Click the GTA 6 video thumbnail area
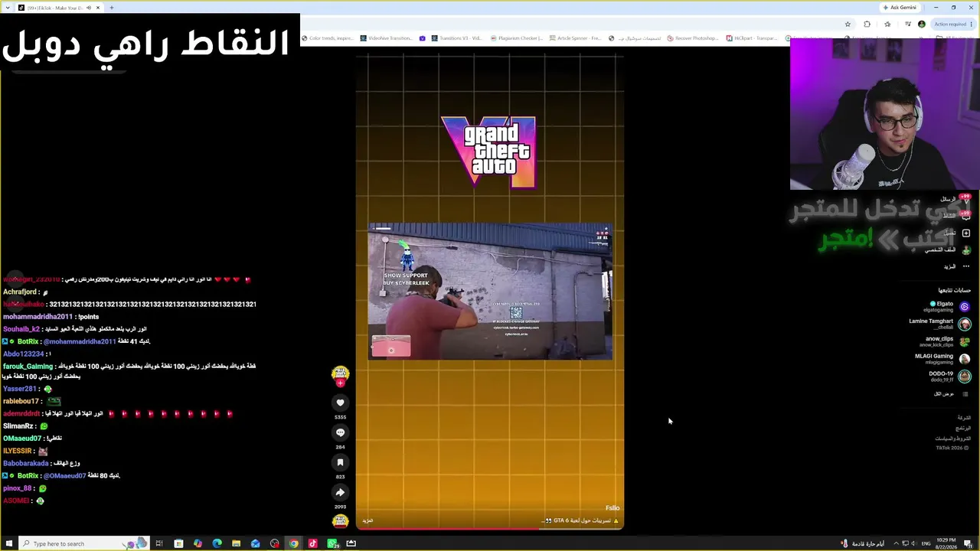980x551 pixels. [x=490, y=292]
